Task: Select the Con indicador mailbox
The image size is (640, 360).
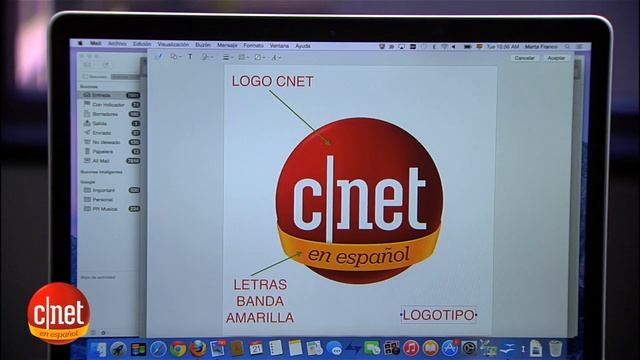Action: pyautogui.click(x=110, y=105)
